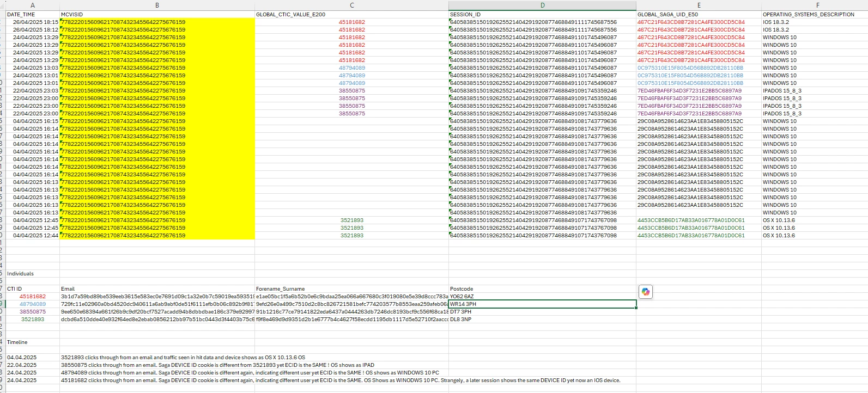
Task: Click SAGA UID 467C21F6… in 26/04/2025 18:15 row
Action: tap(699, 22)
